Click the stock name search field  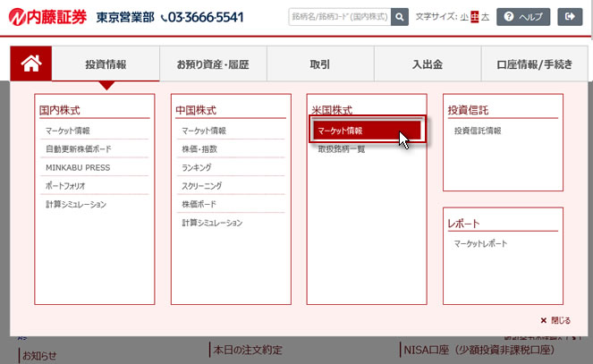(340, 17)
